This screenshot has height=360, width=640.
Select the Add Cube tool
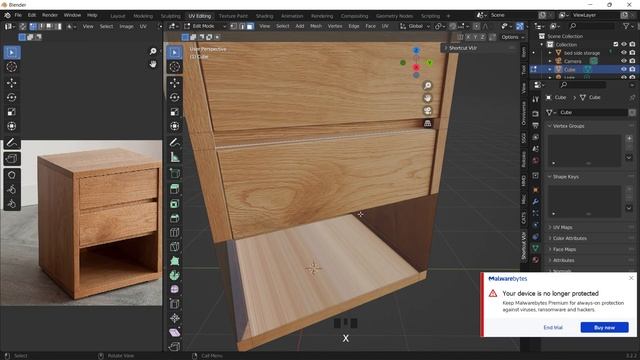[175, 173]
